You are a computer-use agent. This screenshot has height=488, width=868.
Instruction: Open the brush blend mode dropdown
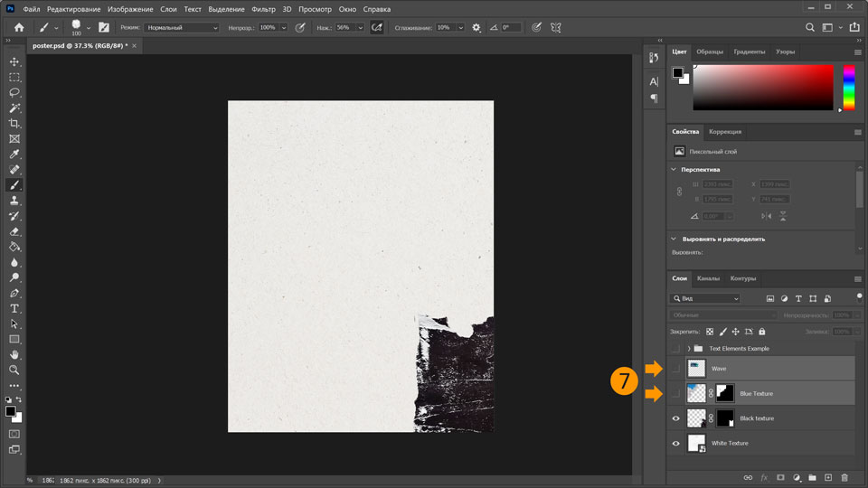tap(182, 28)
